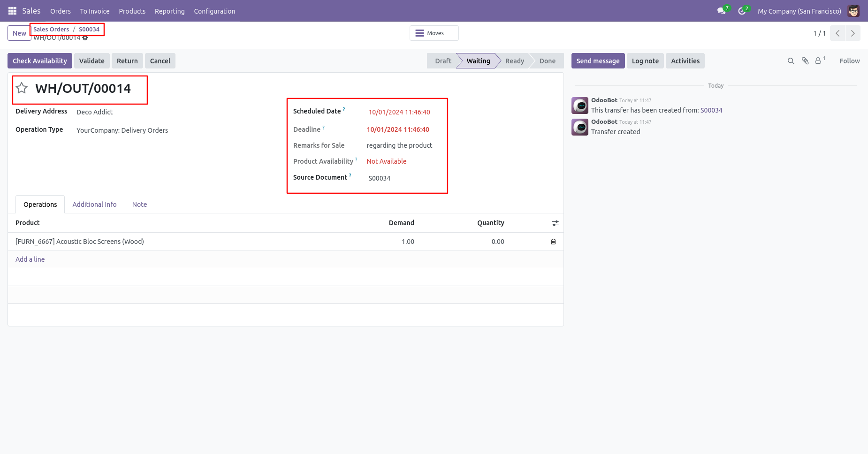Switch company My Company (San Francisco)
The height and width of the screenshot is (454, 868).
799,11
